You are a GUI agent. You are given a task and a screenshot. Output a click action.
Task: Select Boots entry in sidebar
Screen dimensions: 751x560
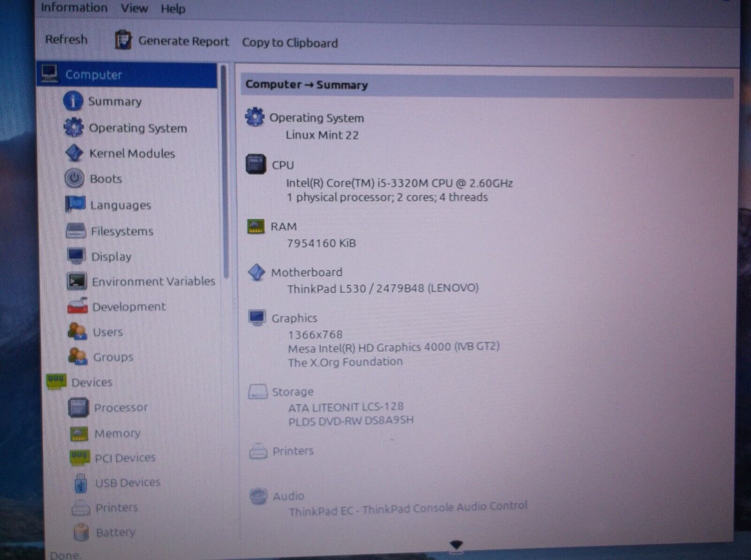point(106,179)
